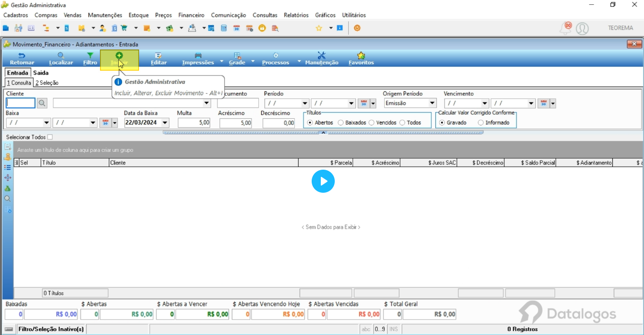644x335 pixels.
Task: Click into the Multa value field
Action: (194, 123)
